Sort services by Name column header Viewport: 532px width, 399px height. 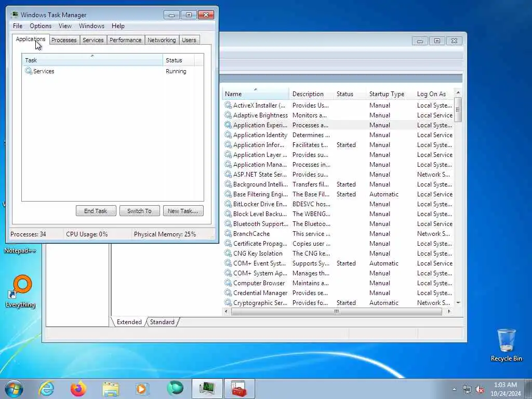(256, 94)
